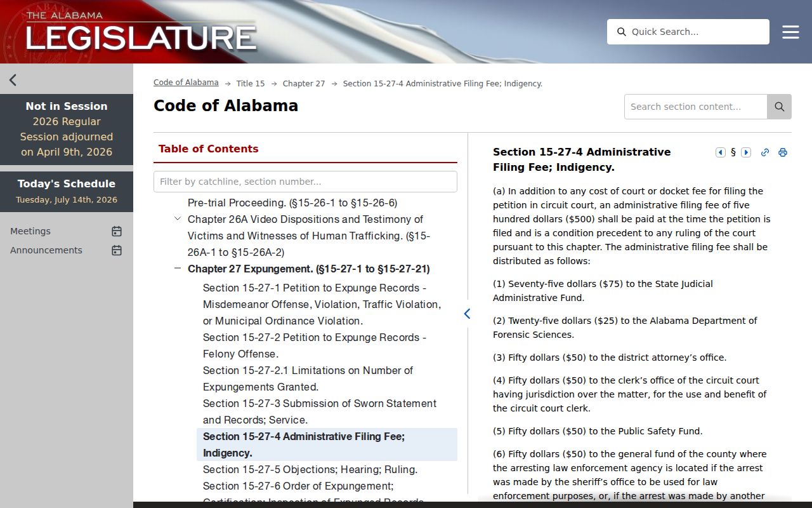Open the Meetings schedule link
Viewport: 812px width, 508px height.
click(x=30, y=231)
